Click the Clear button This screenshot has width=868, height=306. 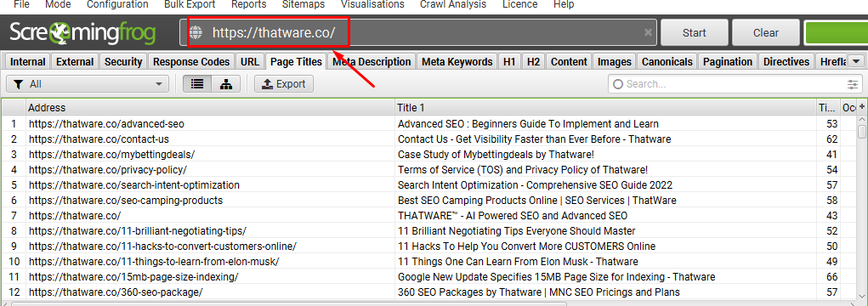(766, 32)
